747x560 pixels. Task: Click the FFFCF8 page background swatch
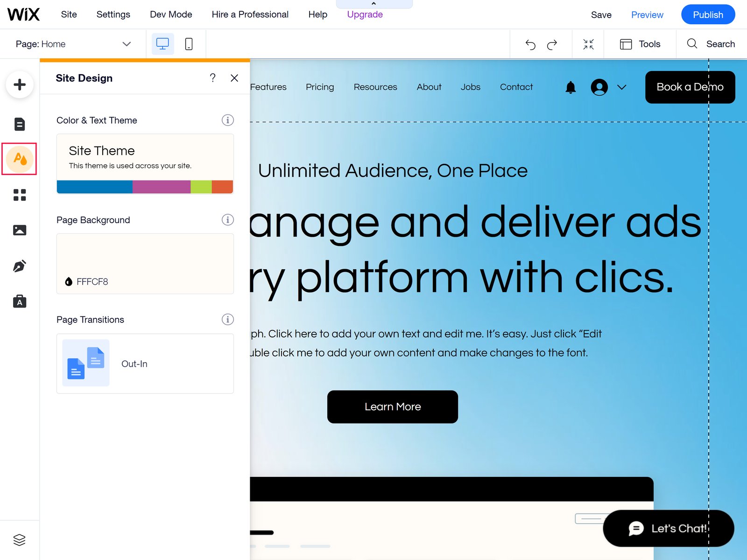tap(145, 264)
